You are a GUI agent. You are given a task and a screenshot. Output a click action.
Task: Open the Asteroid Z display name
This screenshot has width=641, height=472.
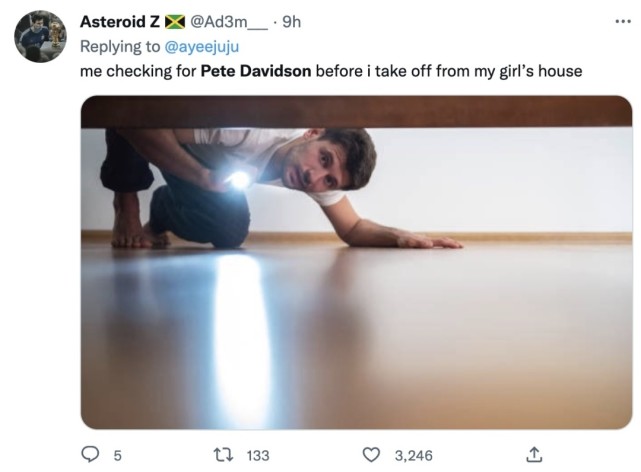coord(119,22)
